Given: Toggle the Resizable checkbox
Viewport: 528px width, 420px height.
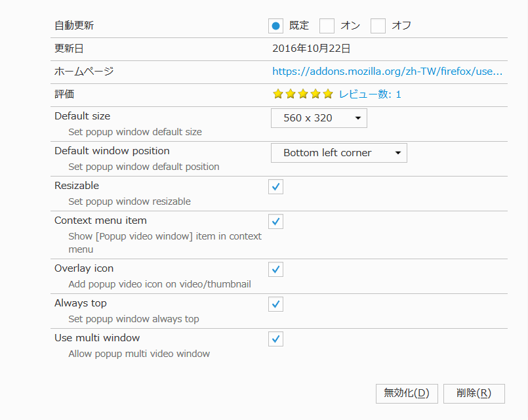Looking at the screenshot, I should 275,186.
